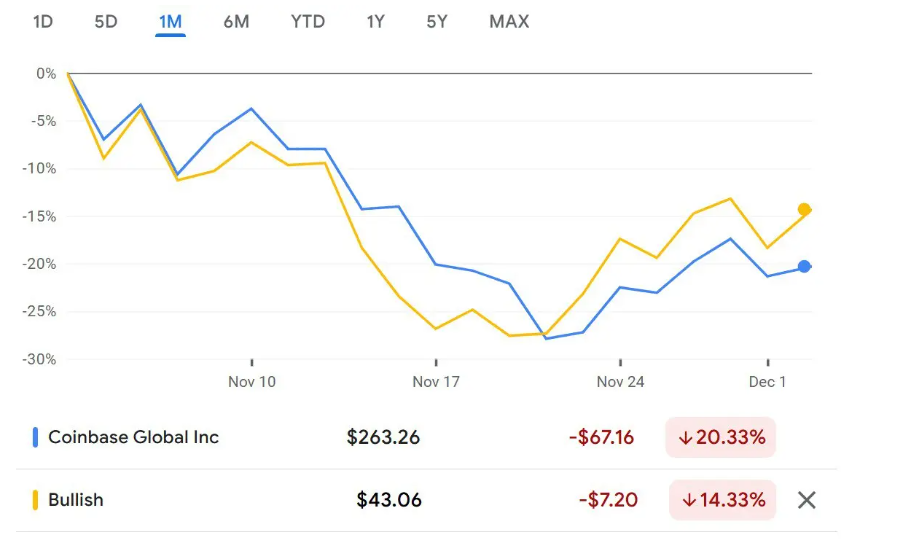Switch to the 5Y range tab

(437, 21)
